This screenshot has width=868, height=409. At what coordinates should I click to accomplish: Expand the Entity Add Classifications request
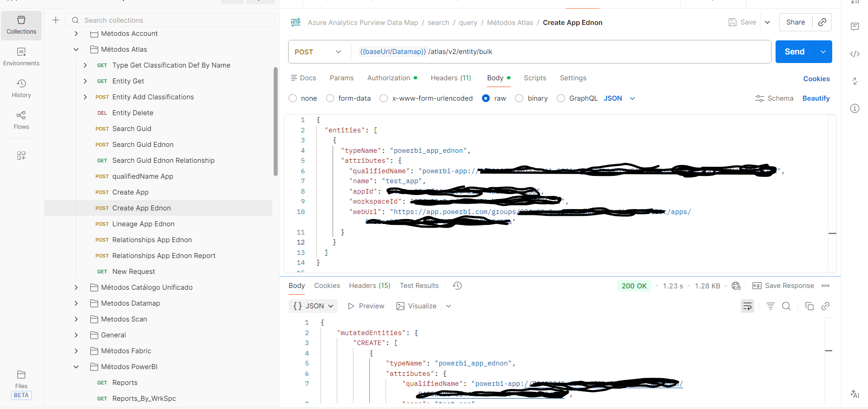85,97
